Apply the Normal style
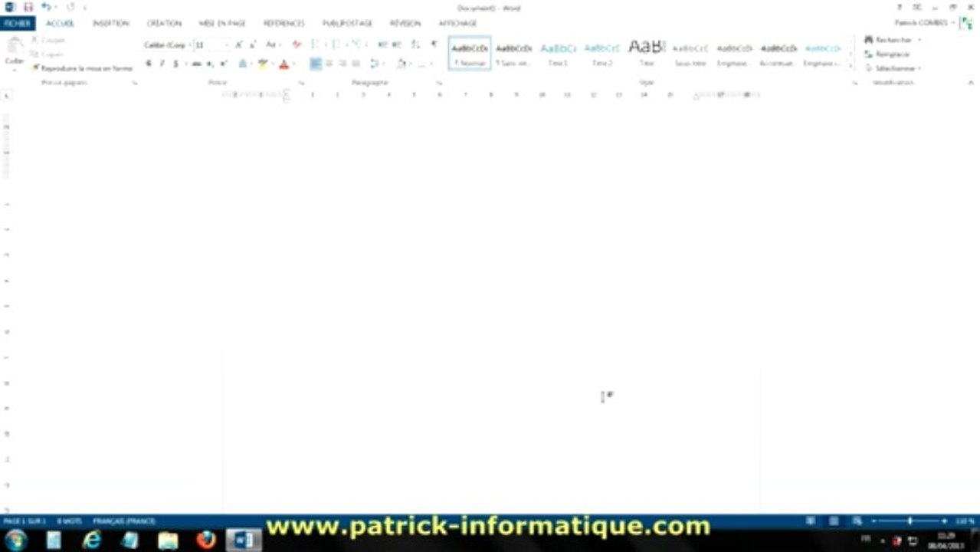This screenshot has height=552, width=980. click(470, 53)
